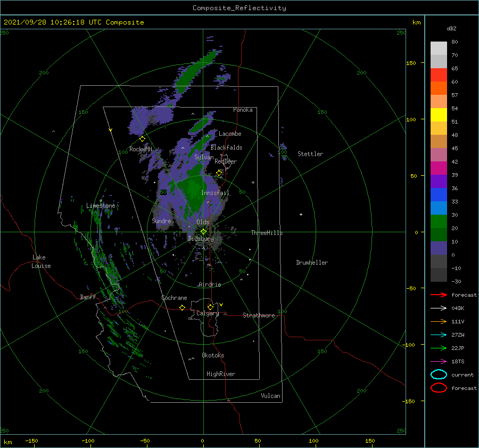This screenshot has height=448, width=479.
Task: Click the Okotoks town label
Action: point(213,355)
